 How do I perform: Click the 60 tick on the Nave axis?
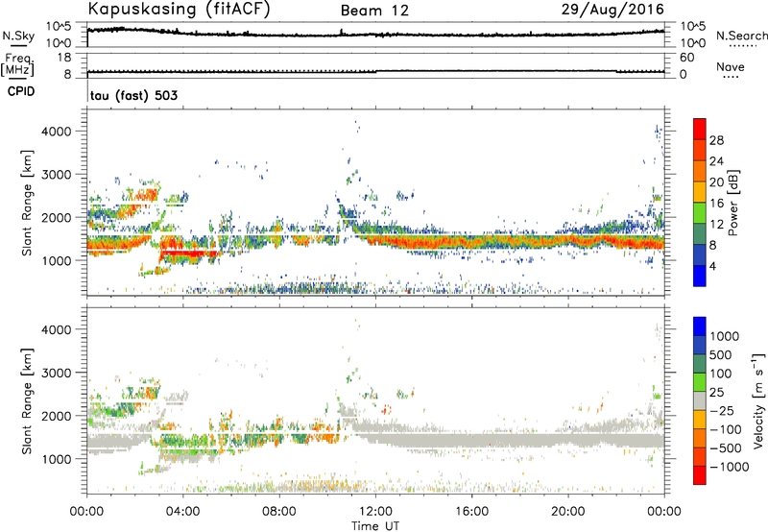click(687, 58)
